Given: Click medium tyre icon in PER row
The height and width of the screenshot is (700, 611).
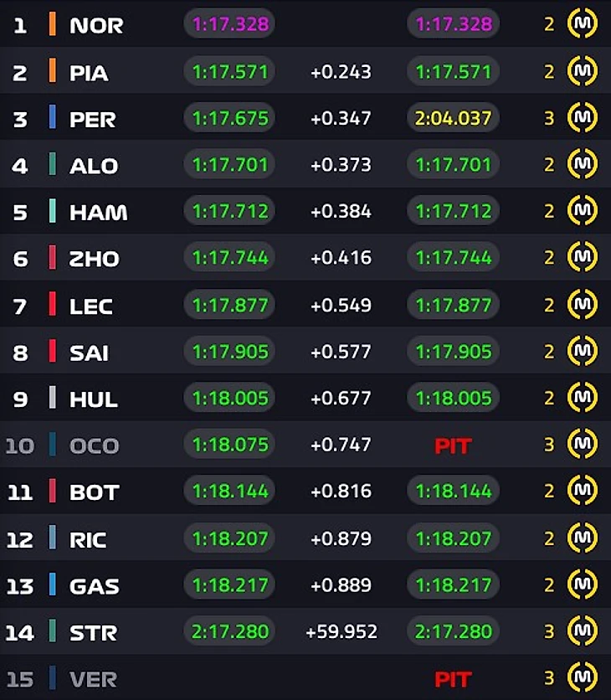Looking at the screenshot, I should click(582, 118).
